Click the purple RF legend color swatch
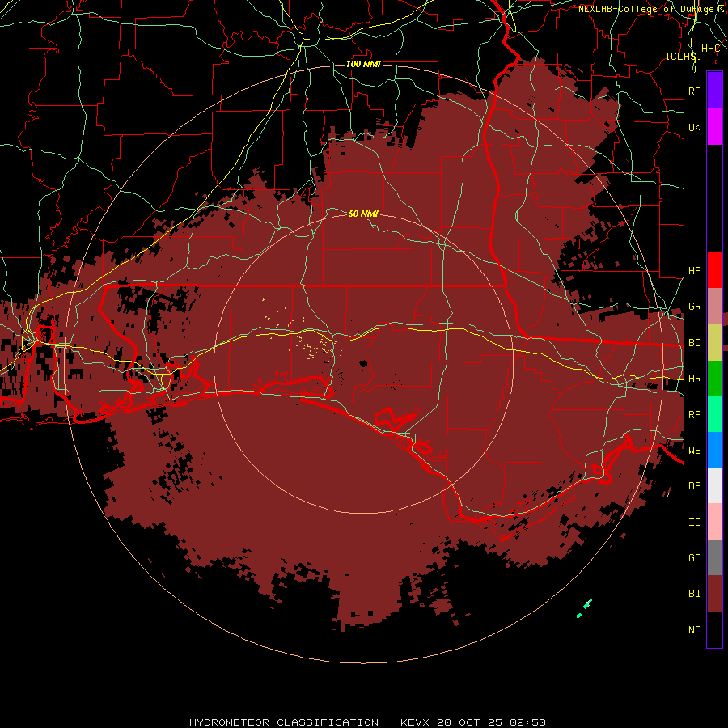This screenshot has width=728, height=728. click(714, 91)
